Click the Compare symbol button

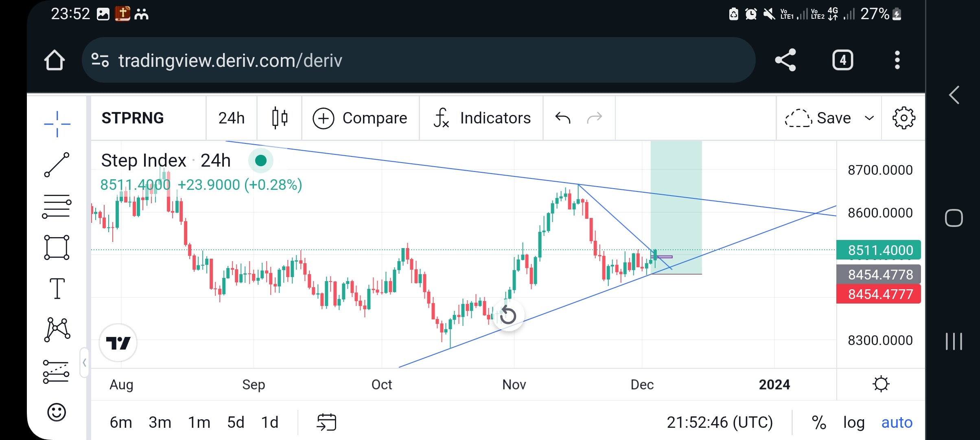point(360,118)
